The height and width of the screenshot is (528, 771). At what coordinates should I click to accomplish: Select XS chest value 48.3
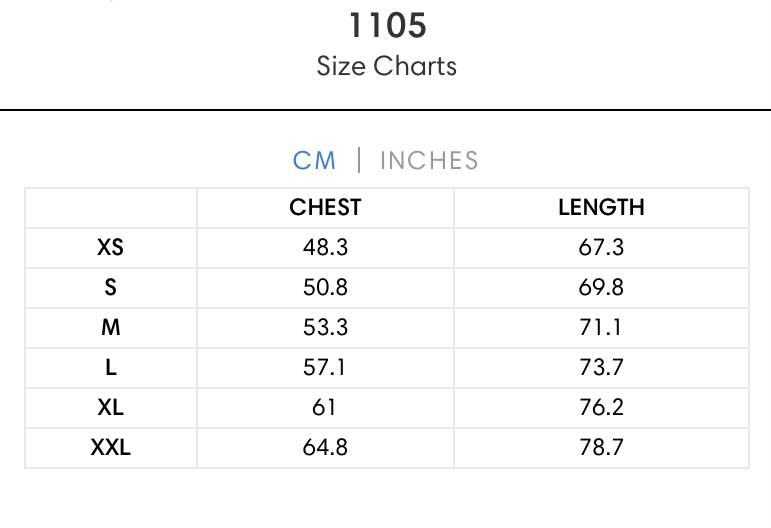(325, 247)
